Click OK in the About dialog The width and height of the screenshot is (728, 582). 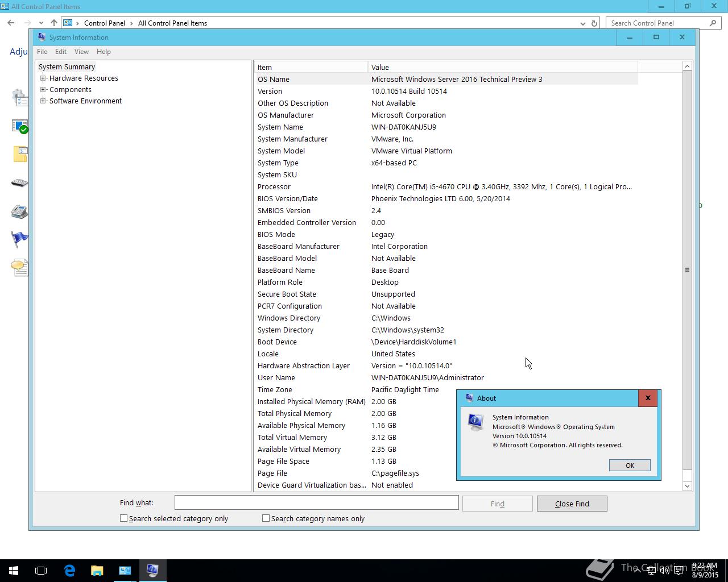pos(630,465)
